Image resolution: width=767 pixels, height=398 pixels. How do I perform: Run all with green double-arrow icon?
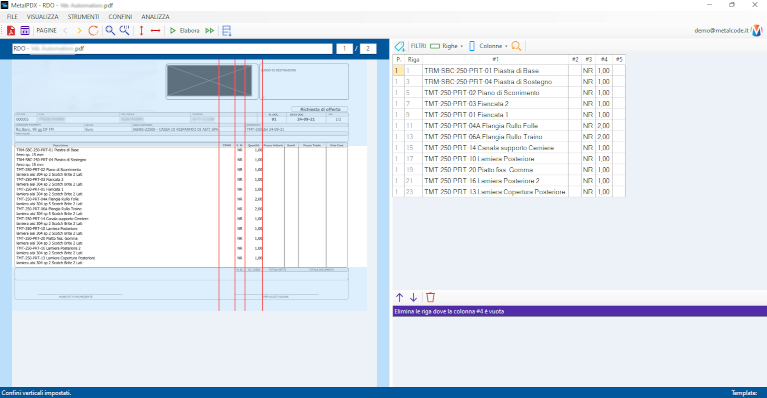coord(210,31)
